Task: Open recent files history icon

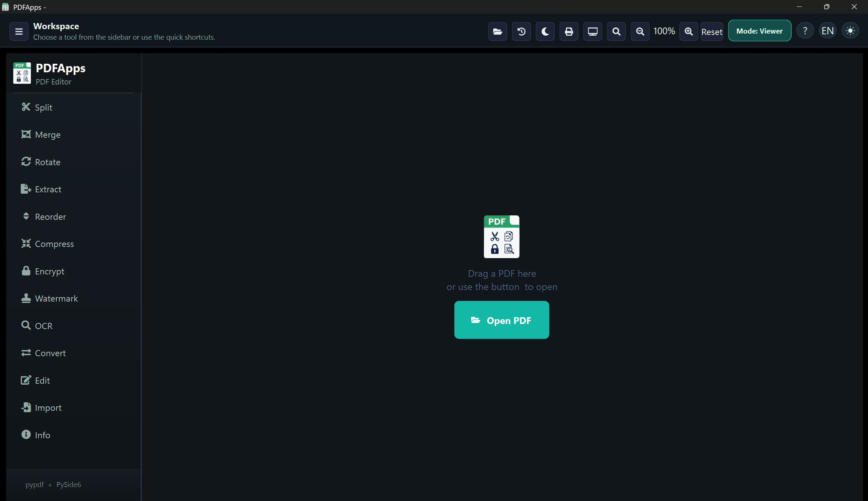Action: 521,31
